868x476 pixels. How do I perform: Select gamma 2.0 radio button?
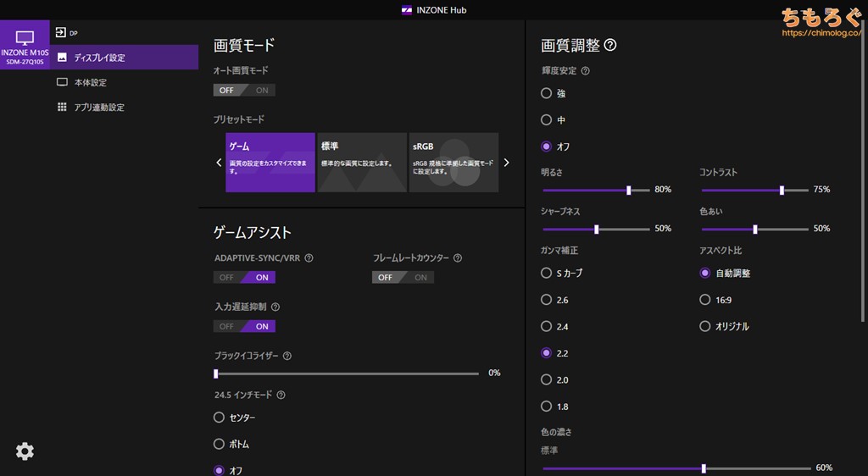tap(547, 379)
